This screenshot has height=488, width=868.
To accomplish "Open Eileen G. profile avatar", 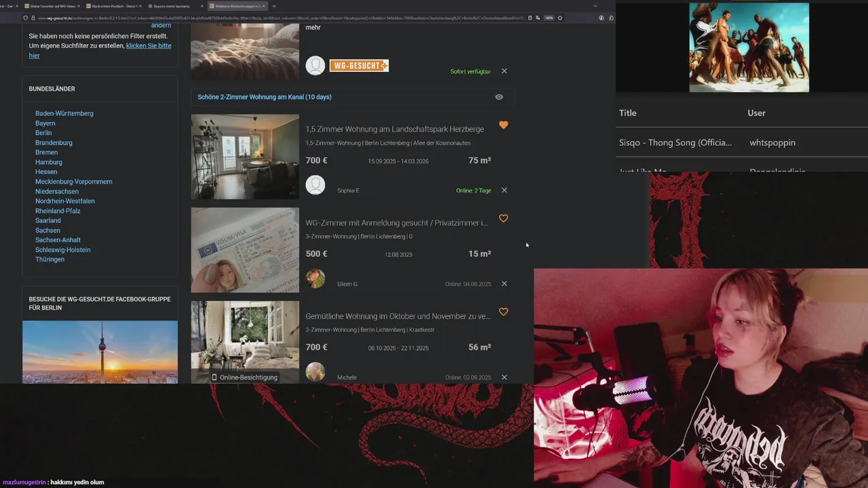I will (x=315, y=279).
